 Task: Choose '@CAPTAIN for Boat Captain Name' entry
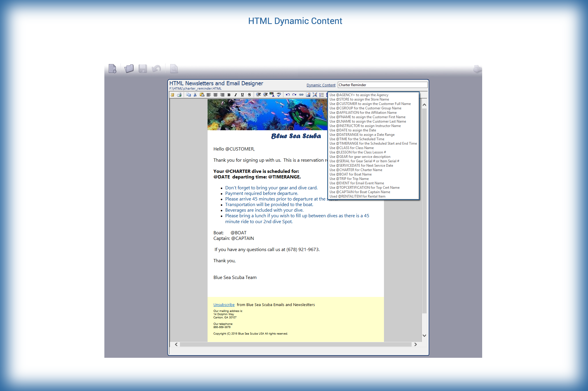[360, 192]
